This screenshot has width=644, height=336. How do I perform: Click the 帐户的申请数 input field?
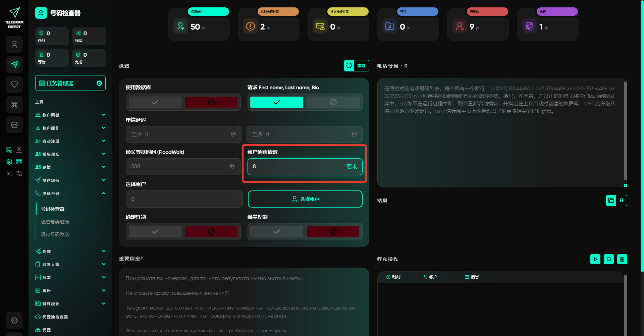[297, 167]
